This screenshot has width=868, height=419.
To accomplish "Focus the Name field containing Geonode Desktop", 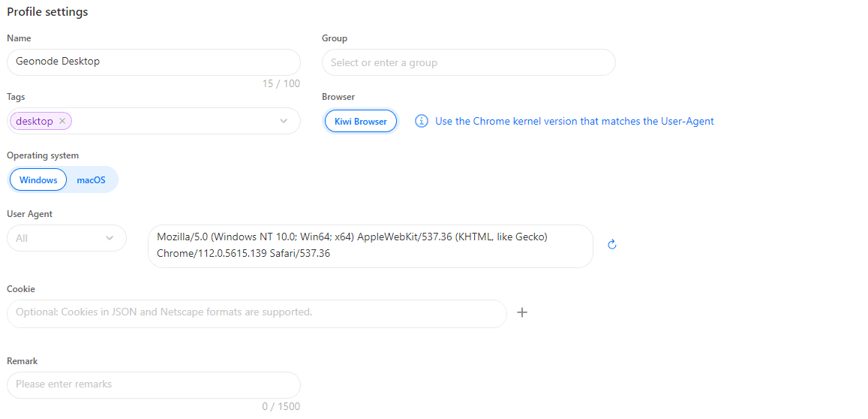I will pos(153,62).
